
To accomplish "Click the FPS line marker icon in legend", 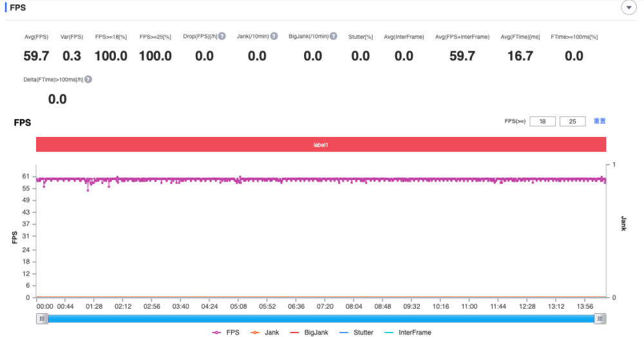I will (x=216, y=332).
